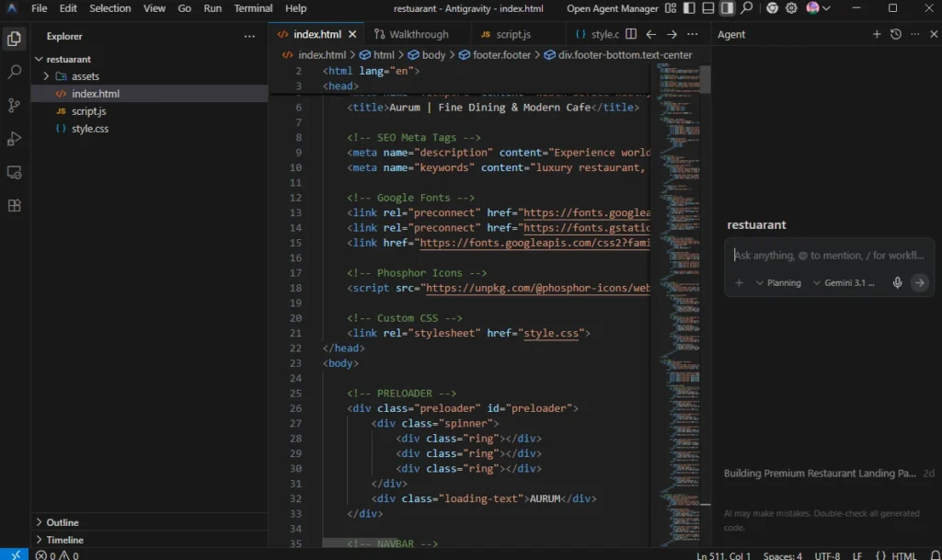The height and width of the screenshot is (560, 942).
Task: Switch to the style.css editor tab
Action: tap(598, 34)
